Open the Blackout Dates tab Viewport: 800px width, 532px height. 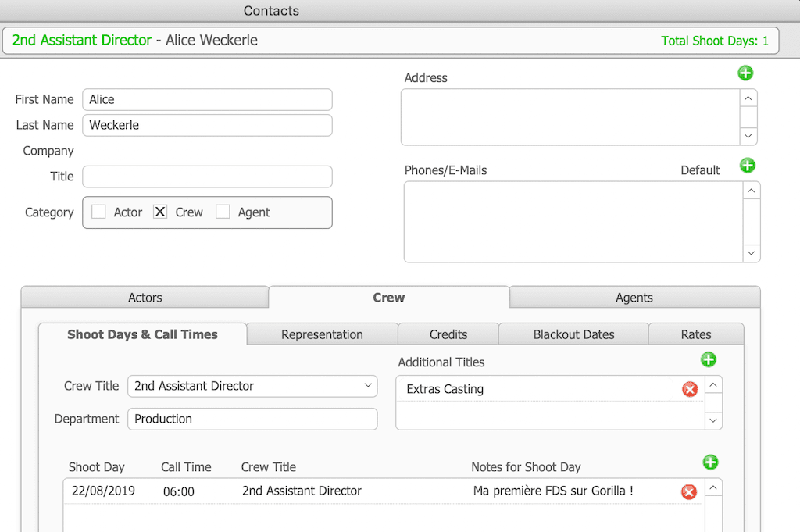[573, 334]
